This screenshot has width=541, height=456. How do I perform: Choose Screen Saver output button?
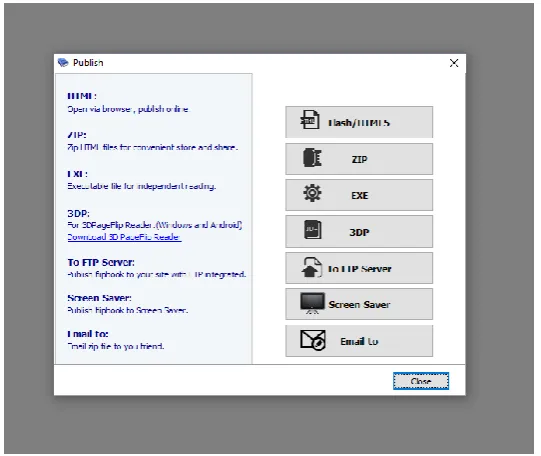pyautogui.click(x=359, y=304)
